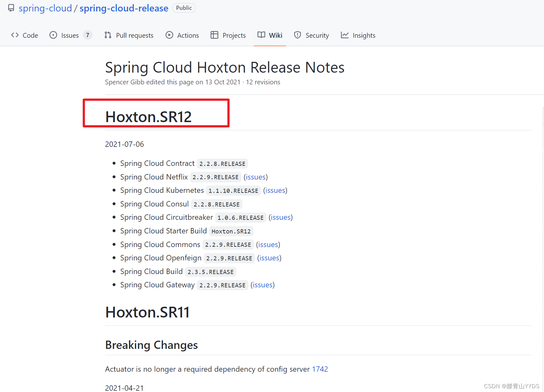Click the Kubernetes 1.1.10.RELEASE version tag

[x=233, y=191]
